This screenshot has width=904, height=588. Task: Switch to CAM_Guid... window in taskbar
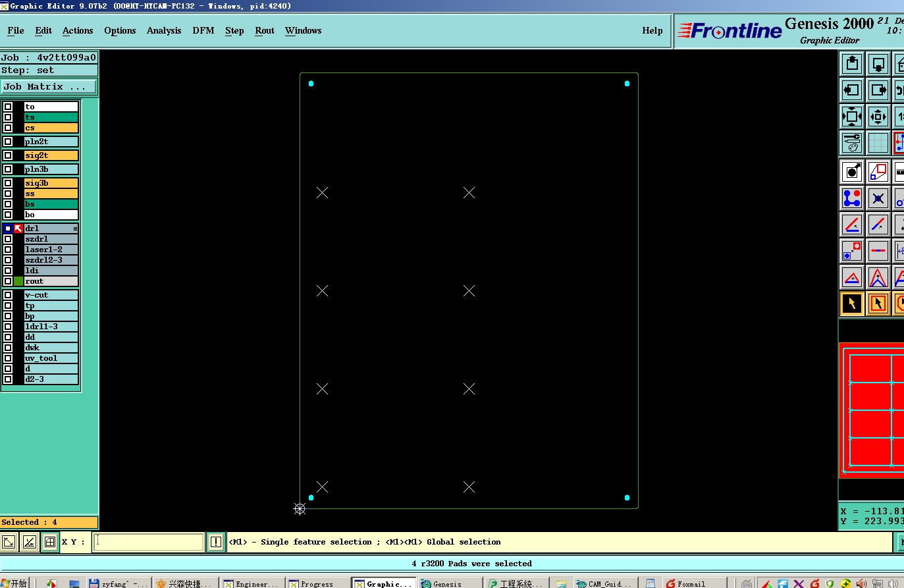pos(604,583)
